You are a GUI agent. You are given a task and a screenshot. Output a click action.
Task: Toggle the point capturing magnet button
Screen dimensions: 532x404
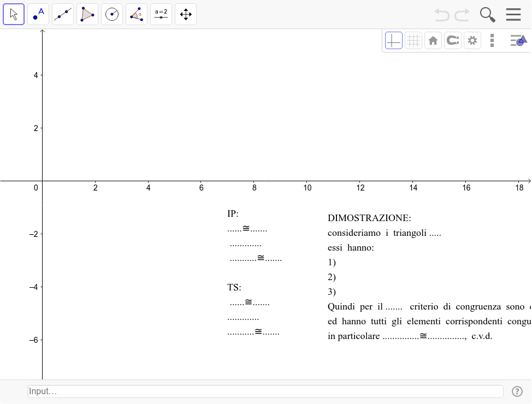pyautogui.click(x=453, y=41)
